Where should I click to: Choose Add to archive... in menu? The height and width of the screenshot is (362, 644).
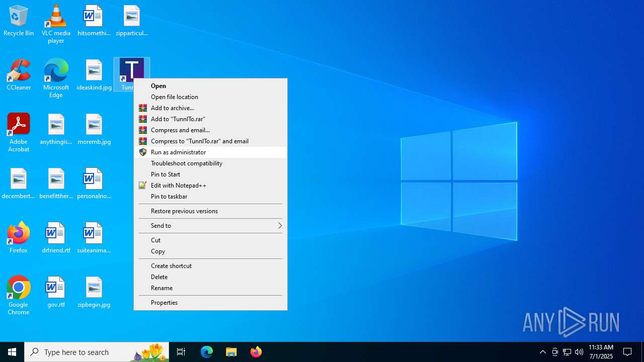pyautogui.click(x=210, y=108)
